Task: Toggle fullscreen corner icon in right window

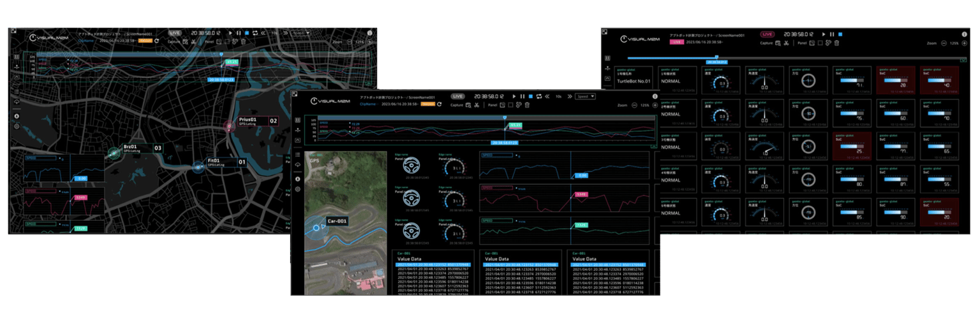Action: click(x=604, y=32)
